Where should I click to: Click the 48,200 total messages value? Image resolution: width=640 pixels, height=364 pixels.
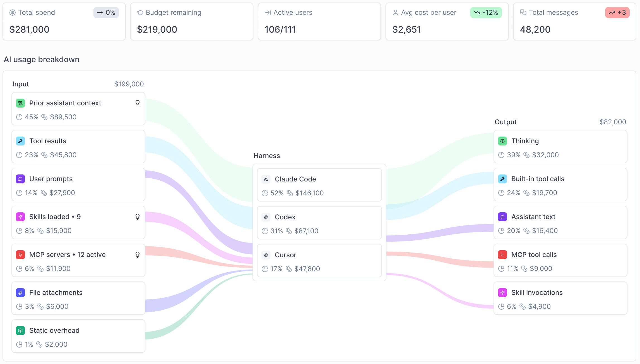535,30
